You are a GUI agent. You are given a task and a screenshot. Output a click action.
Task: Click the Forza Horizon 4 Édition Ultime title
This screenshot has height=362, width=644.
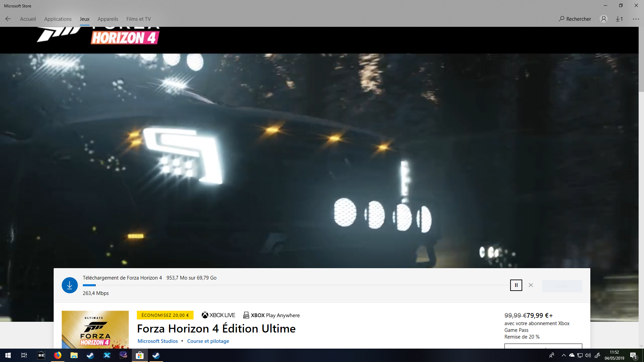point(216,328)
